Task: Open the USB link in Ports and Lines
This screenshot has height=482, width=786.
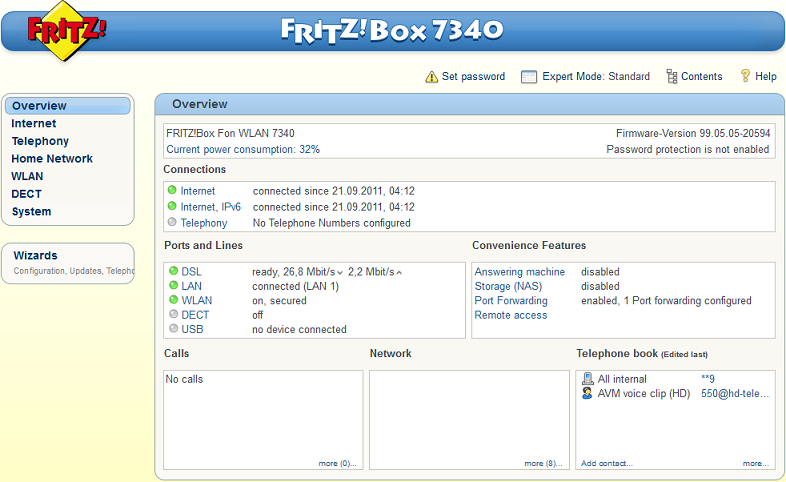Action: (192, 330)
